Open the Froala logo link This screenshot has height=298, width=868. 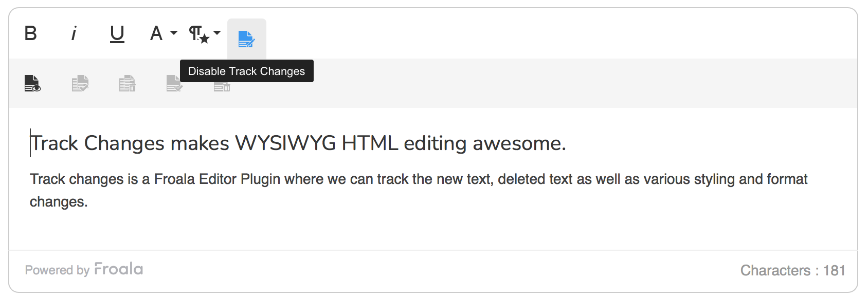(119, 269)
